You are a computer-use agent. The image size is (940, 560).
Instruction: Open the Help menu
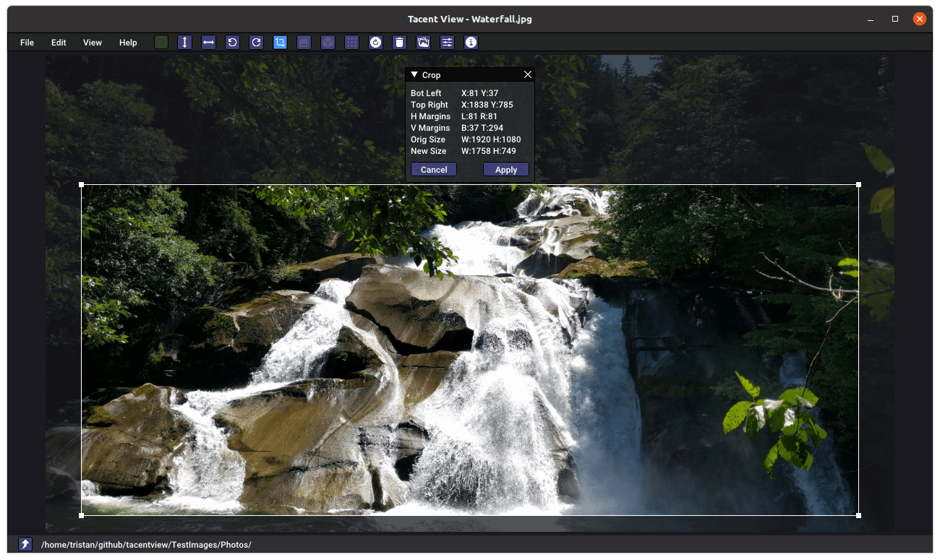coord(128,43)
